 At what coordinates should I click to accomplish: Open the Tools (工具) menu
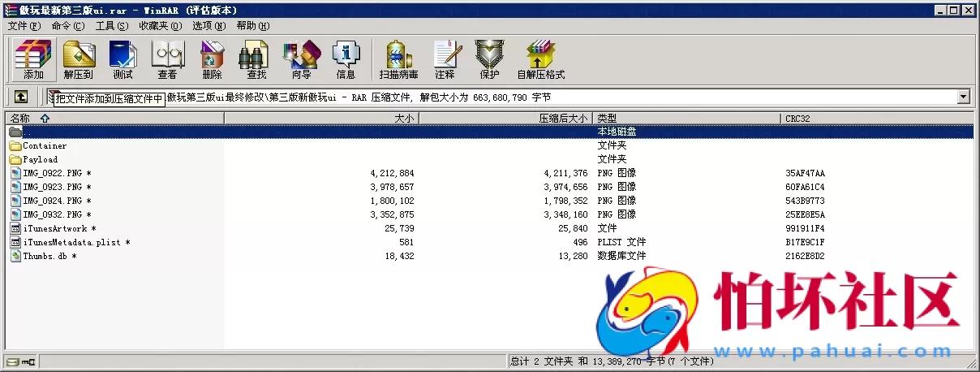click(112, 26)
